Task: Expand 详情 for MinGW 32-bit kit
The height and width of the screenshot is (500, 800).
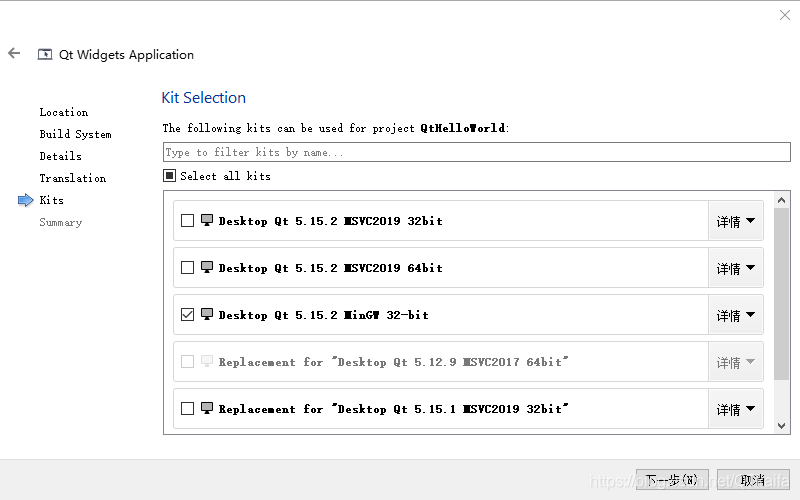Action: (735, 315)
